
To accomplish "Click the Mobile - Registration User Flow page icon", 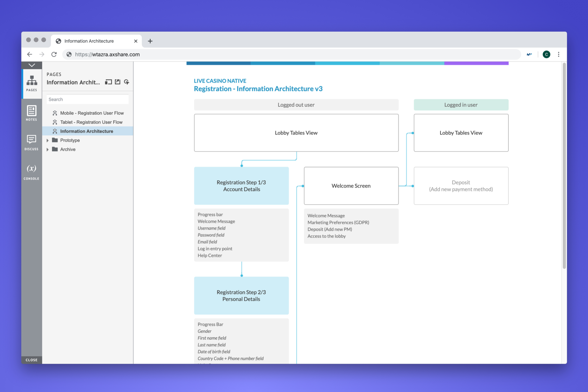I will pyautogui.click(x=55, y=113).
